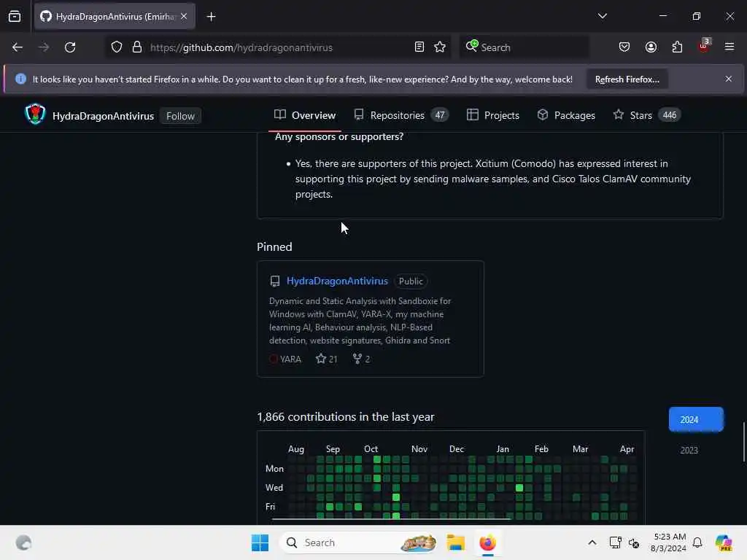Dismiss the Firefox notification bar

pos(729,79)
